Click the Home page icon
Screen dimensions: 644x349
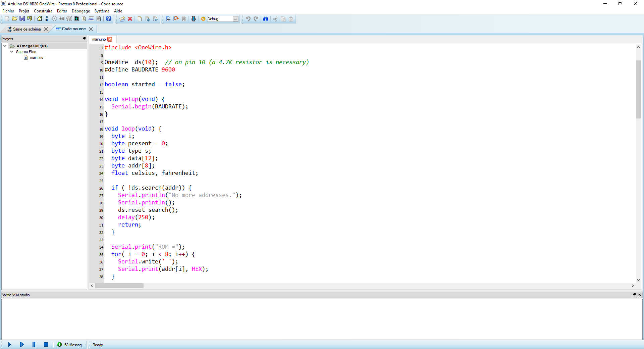pyautogui.click(x=40, y=19)
